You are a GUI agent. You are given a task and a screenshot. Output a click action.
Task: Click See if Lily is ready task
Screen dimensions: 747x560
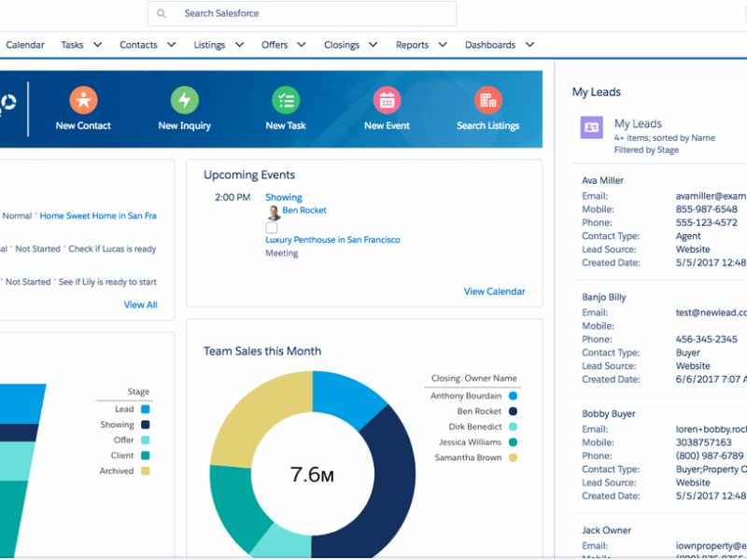[107, 282]
